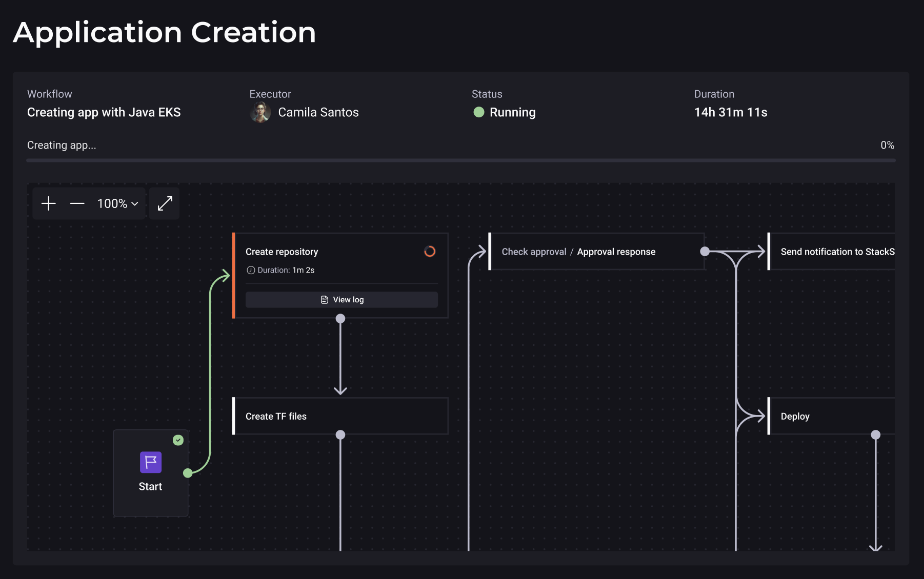Click the output port of Check approval node
Viewport: 924px width, 579px height.
pyautogui.click(x=705, y=251)
